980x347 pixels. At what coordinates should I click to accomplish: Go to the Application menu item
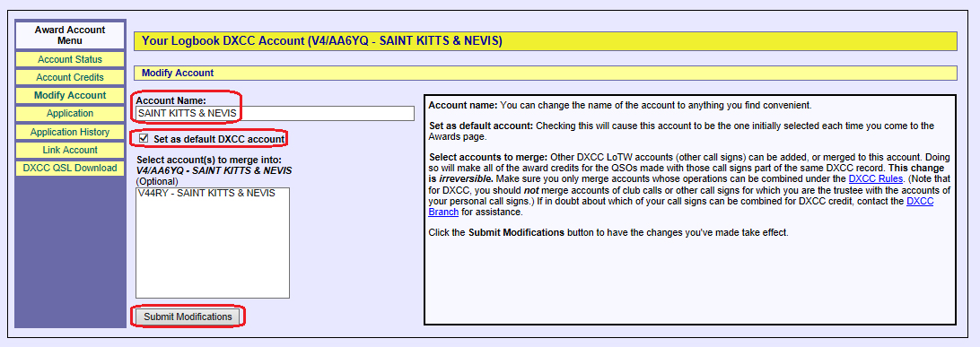coord(70,114)
